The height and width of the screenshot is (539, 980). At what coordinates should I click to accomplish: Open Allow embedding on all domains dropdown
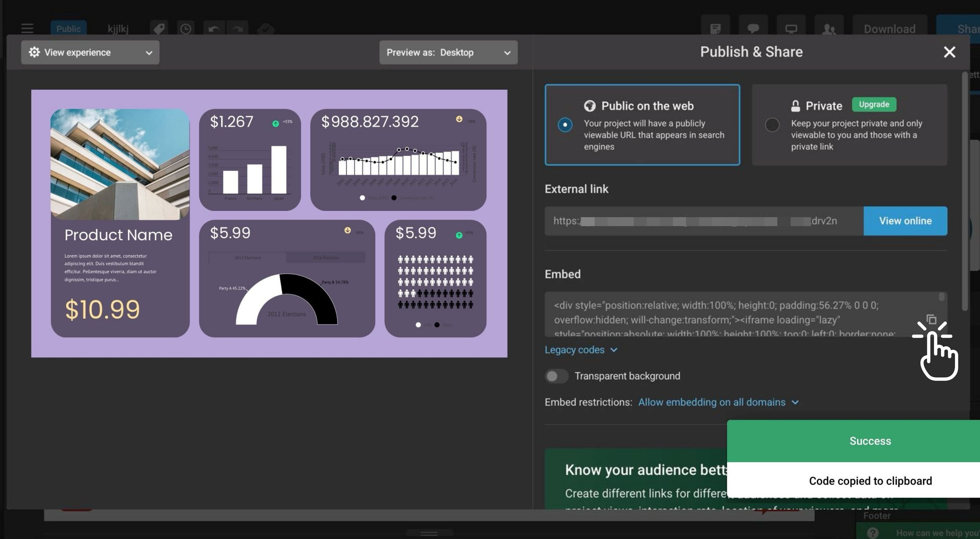(718, 402)
